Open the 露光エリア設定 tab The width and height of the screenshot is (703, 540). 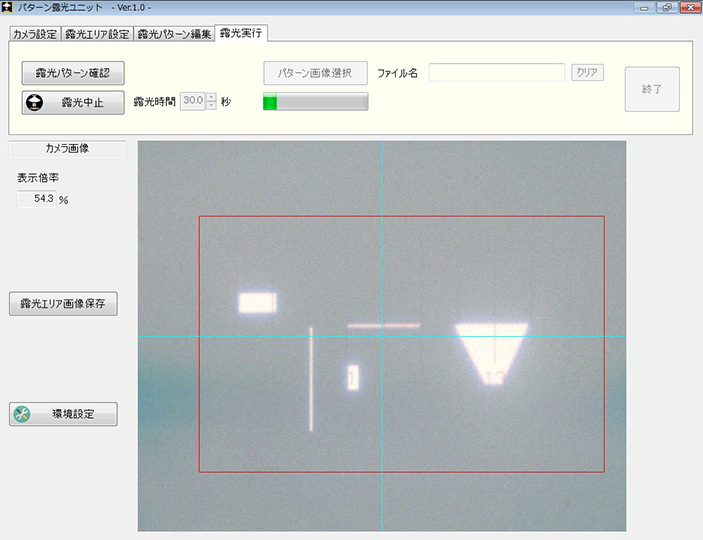[97, 34]
